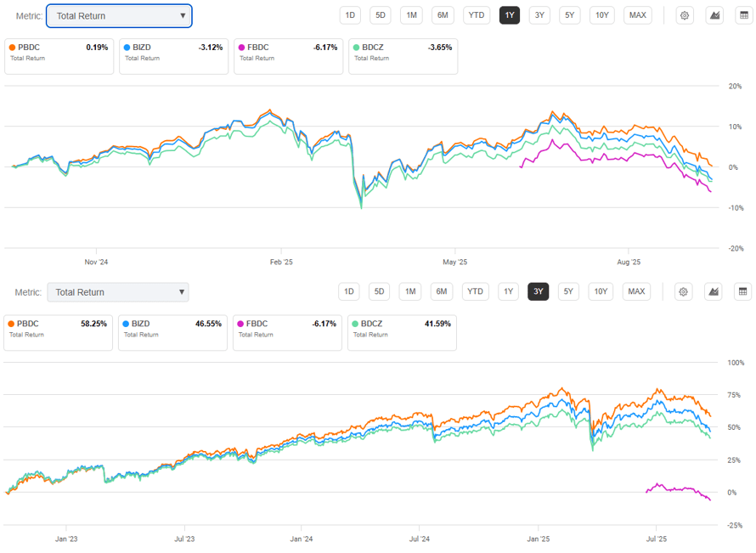Screen dimensions: 756x553
Task: Open the bottom Metric Total Return dropdown
Action: (117, 291)
